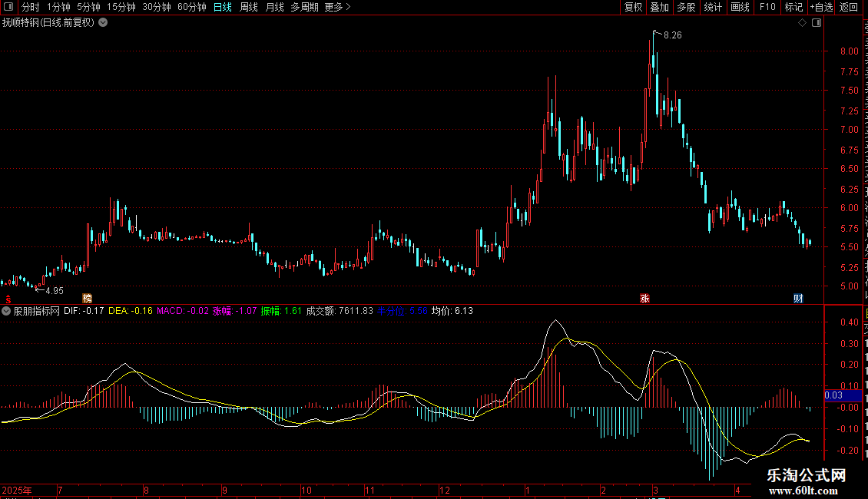
Task: Select the 1分钟 period
Action: [58, 7]
